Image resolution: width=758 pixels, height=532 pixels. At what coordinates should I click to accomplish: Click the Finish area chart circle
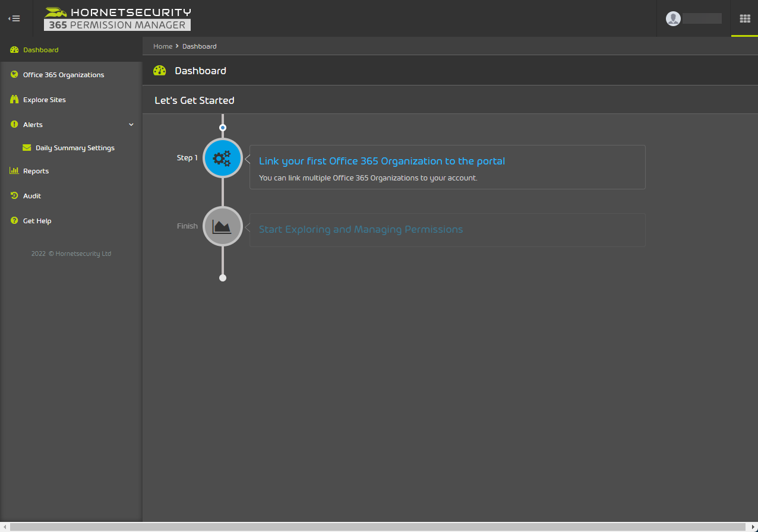click(x=223, y=226)
